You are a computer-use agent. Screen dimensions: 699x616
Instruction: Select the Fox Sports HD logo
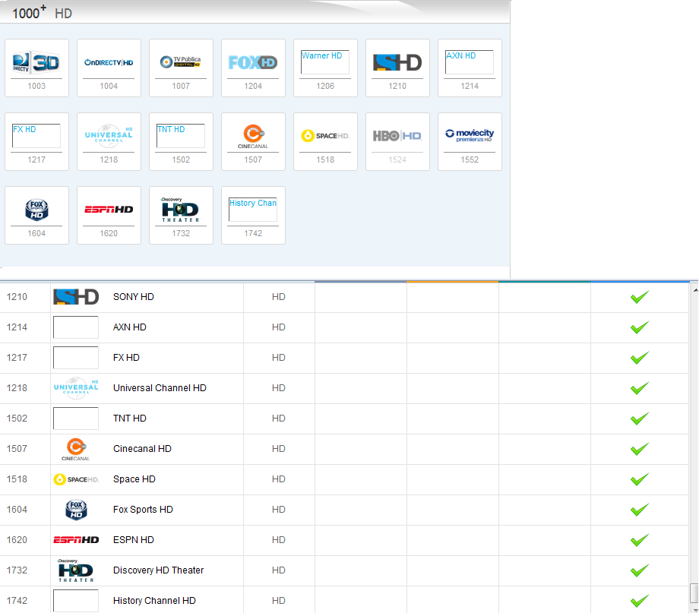click(x=36, y=209)
